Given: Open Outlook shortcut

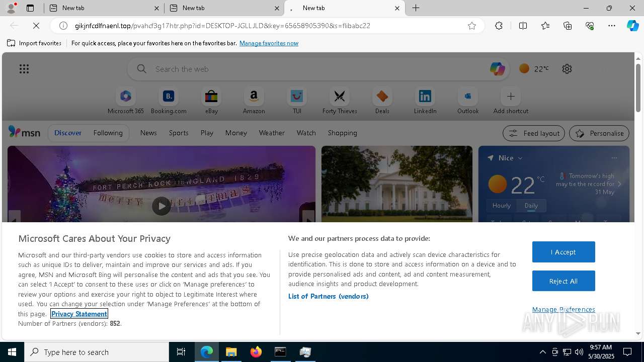Looking at the screenshot, I should pos(468,101).
